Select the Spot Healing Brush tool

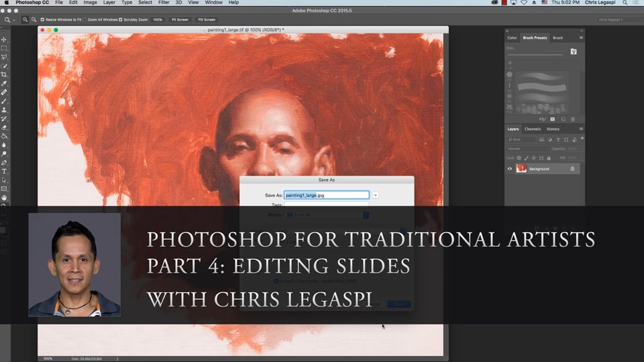(x=4, y=93)
